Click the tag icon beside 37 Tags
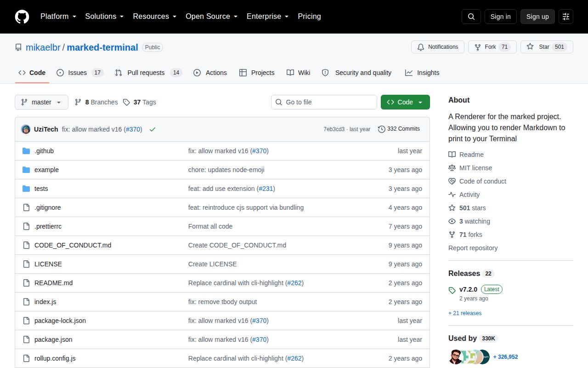This screenshot has height=368, width=588. pos(126,102)
